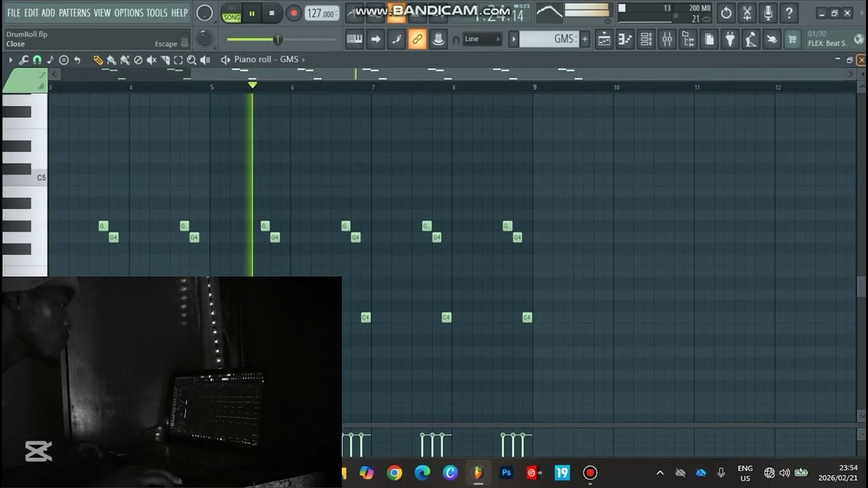Viewport: 868px width, 488px height.
Task: Open the mixer view icon
Action: coord(667,39)
